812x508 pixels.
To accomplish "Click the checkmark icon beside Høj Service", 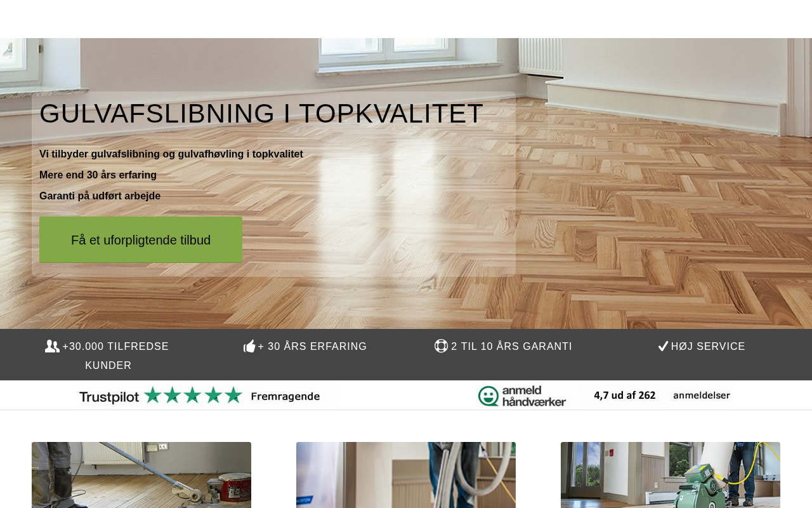I will [663, 346].
